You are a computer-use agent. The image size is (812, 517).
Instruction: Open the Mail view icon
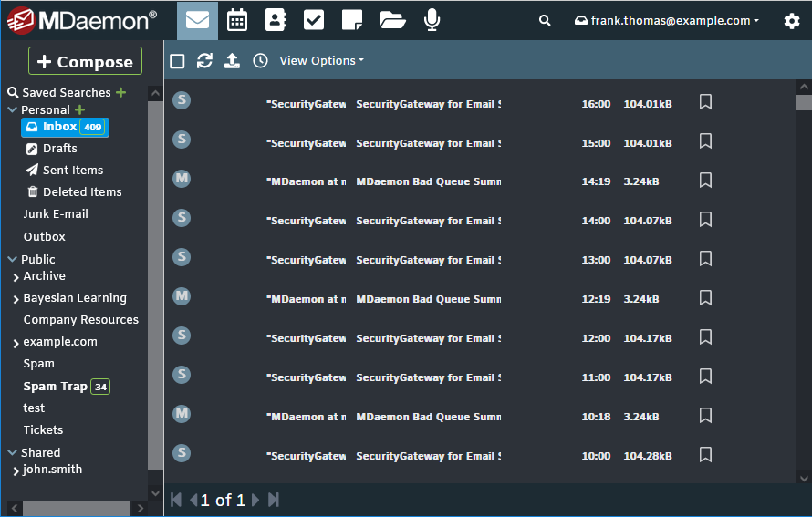(x=197, y=20)
